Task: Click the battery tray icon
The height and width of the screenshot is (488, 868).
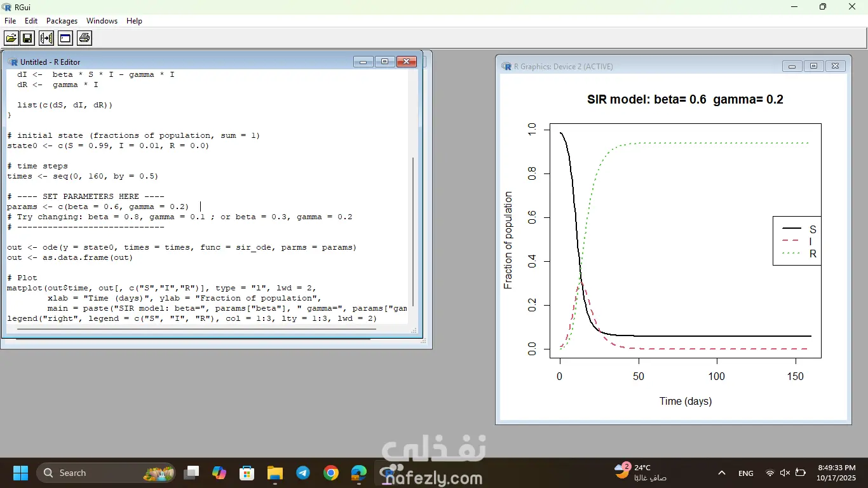Action: point(801,473)
